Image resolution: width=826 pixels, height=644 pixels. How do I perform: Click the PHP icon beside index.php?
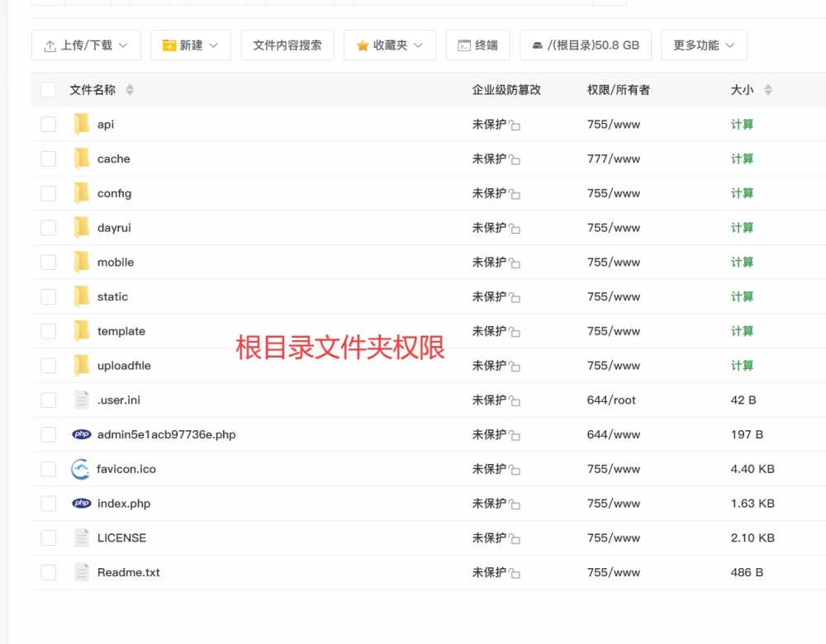click(x=81, y=504)
